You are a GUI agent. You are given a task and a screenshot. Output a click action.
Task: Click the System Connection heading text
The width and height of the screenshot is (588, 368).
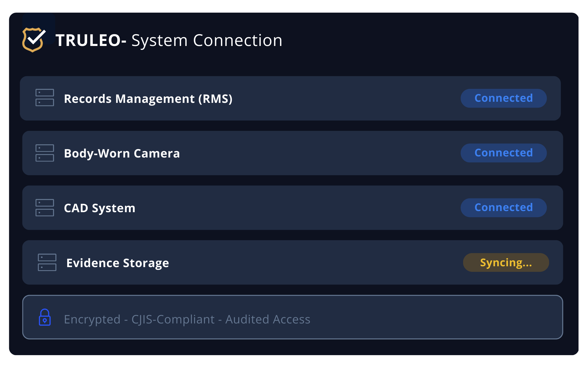click(x=207, y=40)
